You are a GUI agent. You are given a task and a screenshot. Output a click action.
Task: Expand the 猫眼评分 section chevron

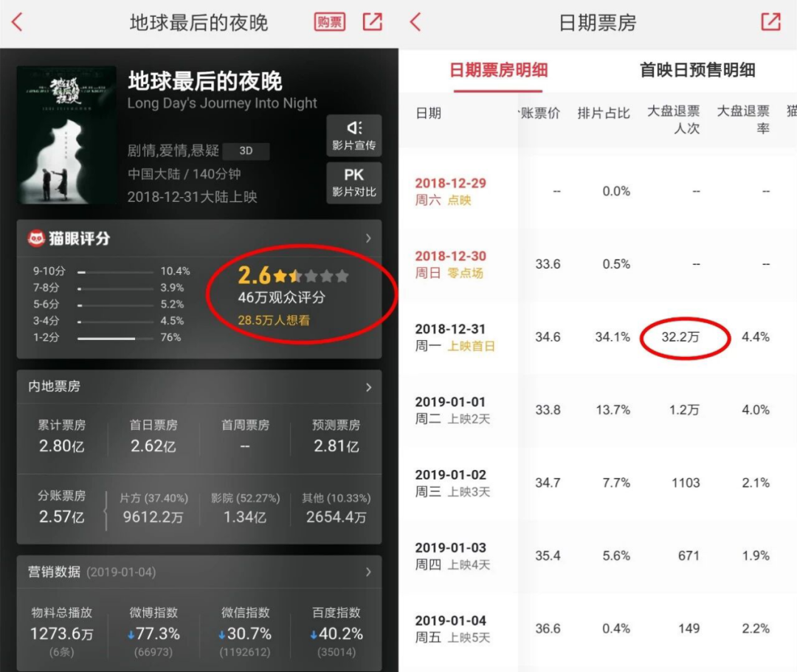[368, 238]
